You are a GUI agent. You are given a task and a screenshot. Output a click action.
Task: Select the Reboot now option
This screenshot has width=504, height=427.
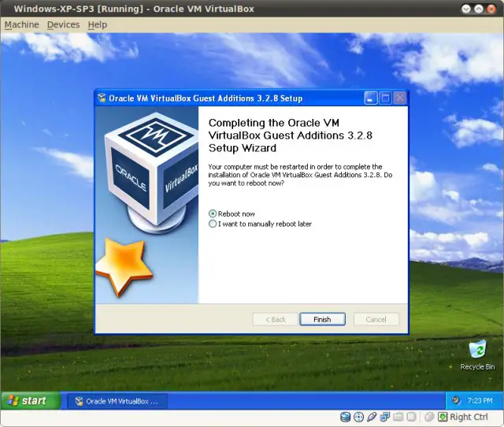tap(232, 213)
